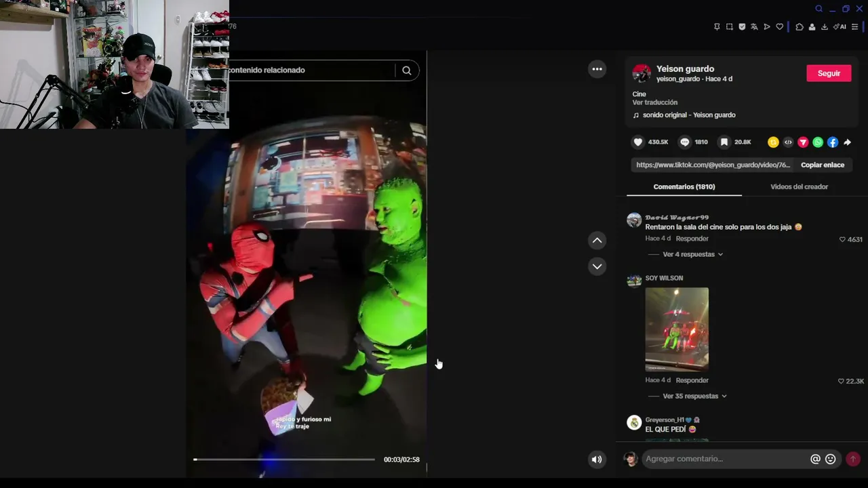Viewport: 868px width, 488px height.
Task: Click the Ver traducción link
Action: pyautogui.click(x=655, y=102)
